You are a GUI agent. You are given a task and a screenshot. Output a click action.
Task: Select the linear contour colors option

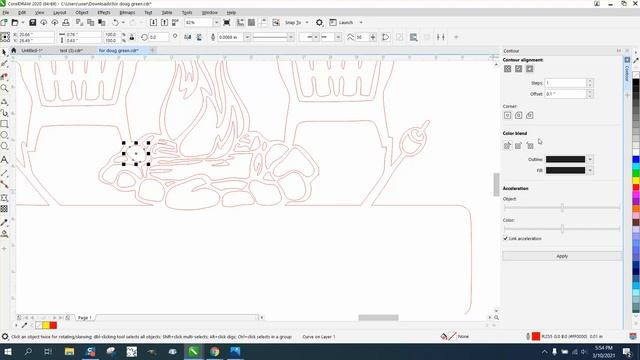tap(507, 145)
